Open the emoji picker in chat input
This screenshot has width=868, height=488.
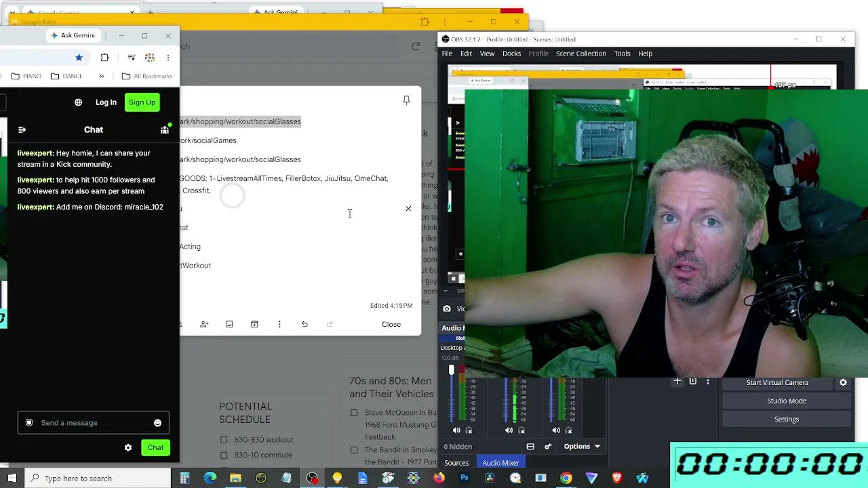(x=157, y=423)
